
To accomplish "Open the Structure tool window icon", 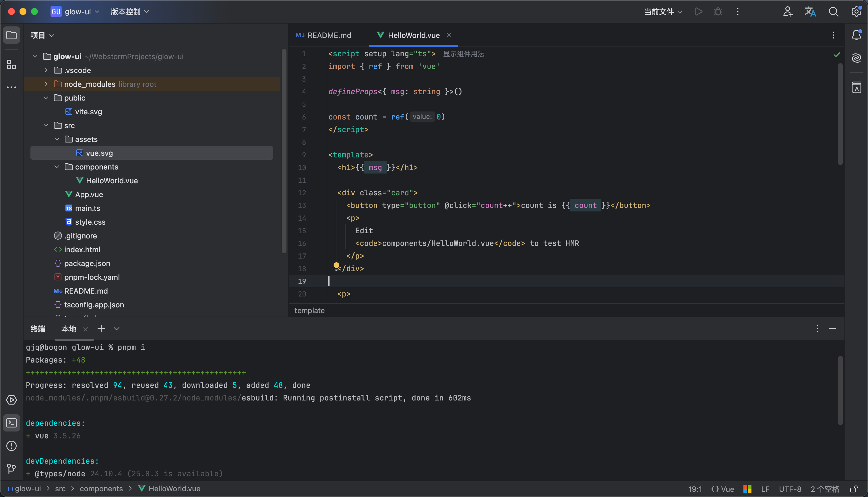I will tap(11, 64).
